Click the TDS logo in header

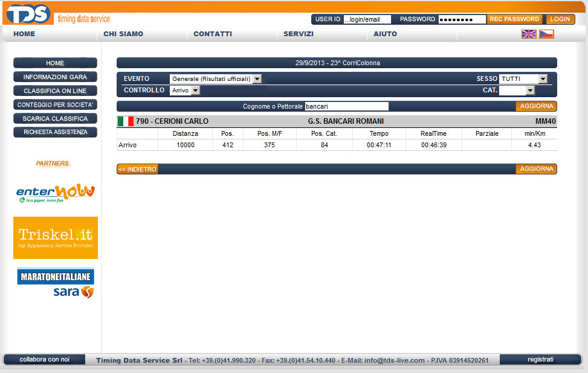click(28, 14)
